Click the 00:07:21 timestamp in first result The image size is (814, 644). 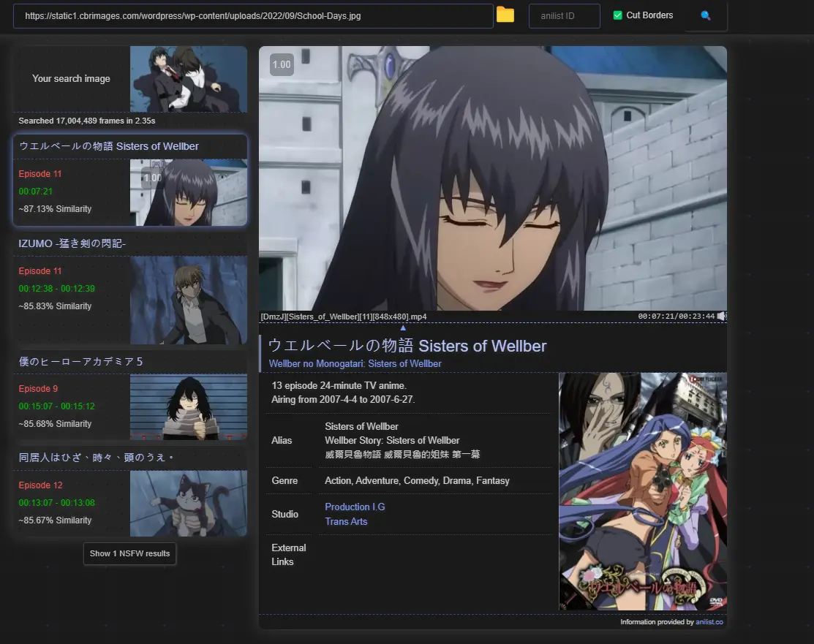[36, 191]
